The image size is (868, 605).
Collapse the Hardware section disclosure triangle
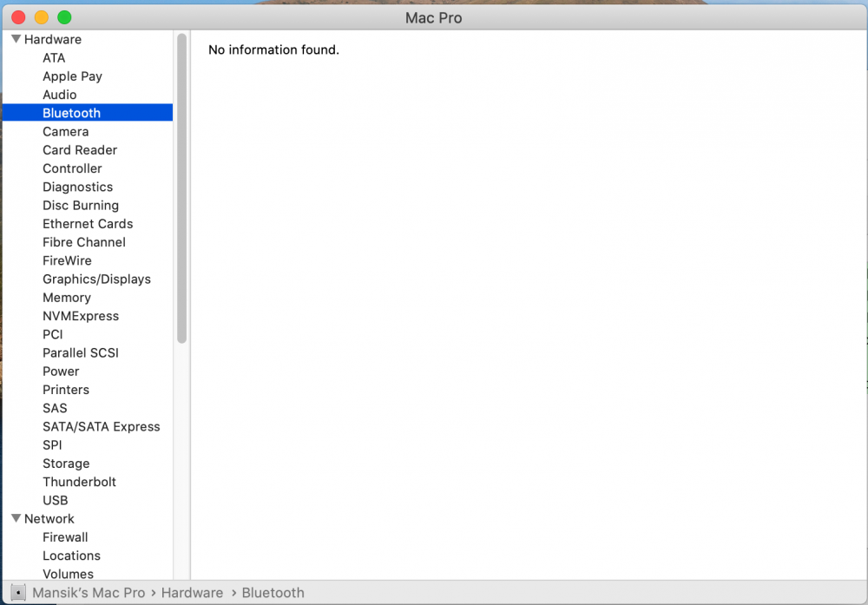coord(16,39)
